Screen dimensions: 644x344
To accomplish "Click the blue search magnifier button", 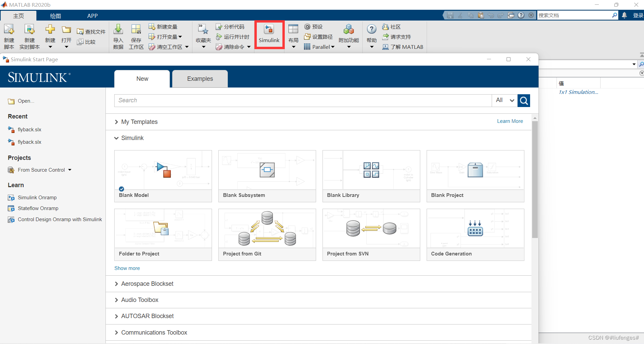I will pos(524,100).
